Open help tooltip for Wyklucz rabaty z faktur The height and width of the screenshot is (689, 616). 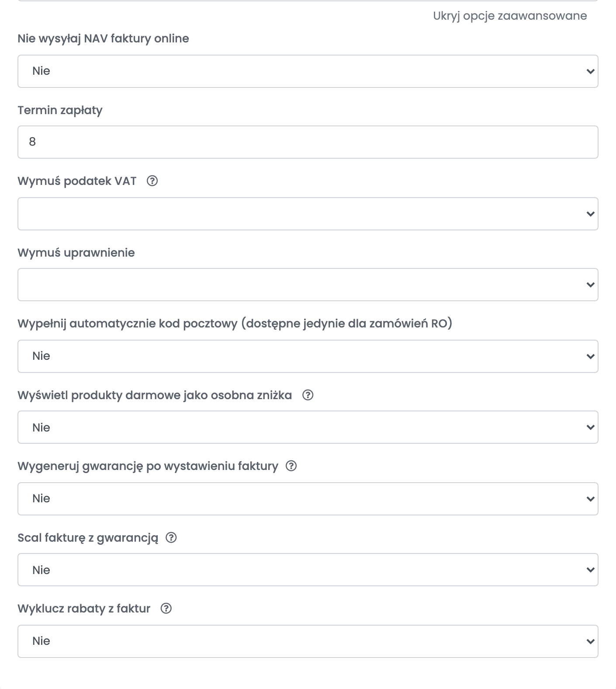pyautogui.click(x=166, y=609)
